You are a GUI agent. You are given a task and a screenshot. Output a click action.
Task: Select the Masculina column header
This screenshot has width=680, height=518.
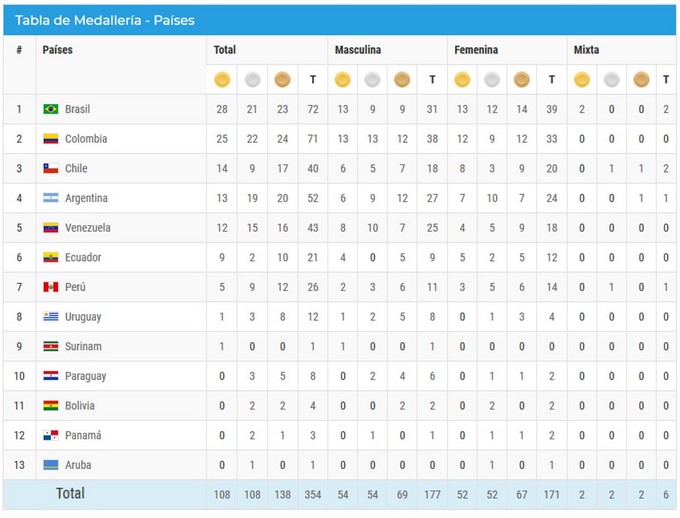[x=357, y=50]
